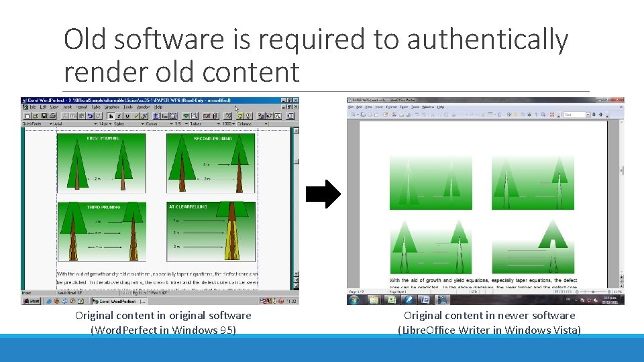Image resolution: width=644 pixels, height=362 pixels.
Task: Click Insert Table icon in LibreOffice toolbar
Action: [x=490, y=115]
